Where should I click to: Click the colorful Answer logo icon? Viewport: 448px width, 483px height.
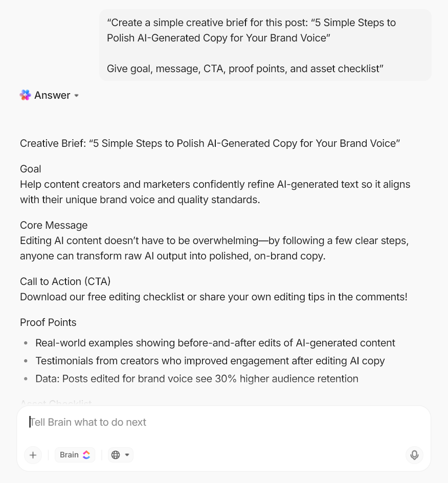click(x=26, y=95)
